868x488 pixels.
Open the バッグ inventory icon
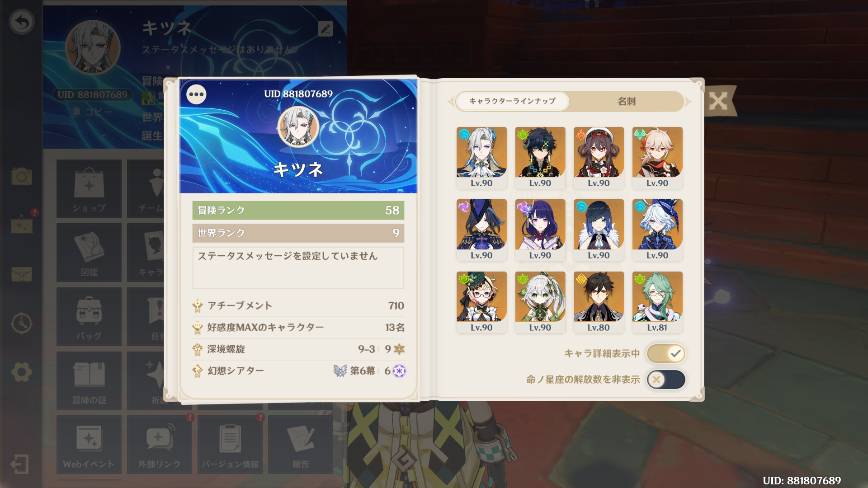[89, 317]
